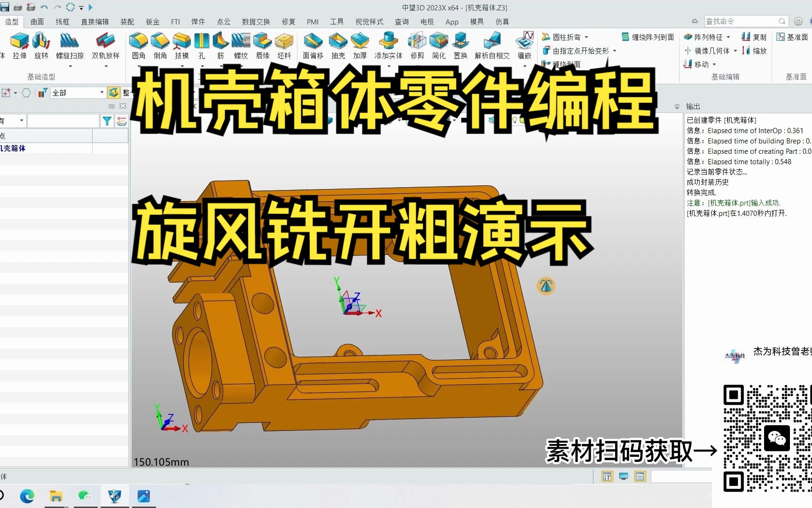
Task: Click the 基准面 datum plane button
Action: coord(792,37)
